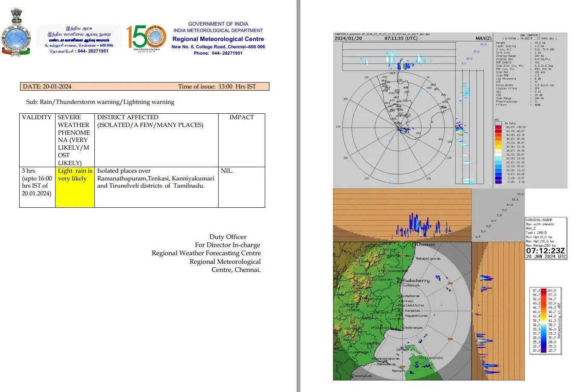
Task: Click the 150 years anniversary logo
Action: pyautogui.click(x=146, y=38)
